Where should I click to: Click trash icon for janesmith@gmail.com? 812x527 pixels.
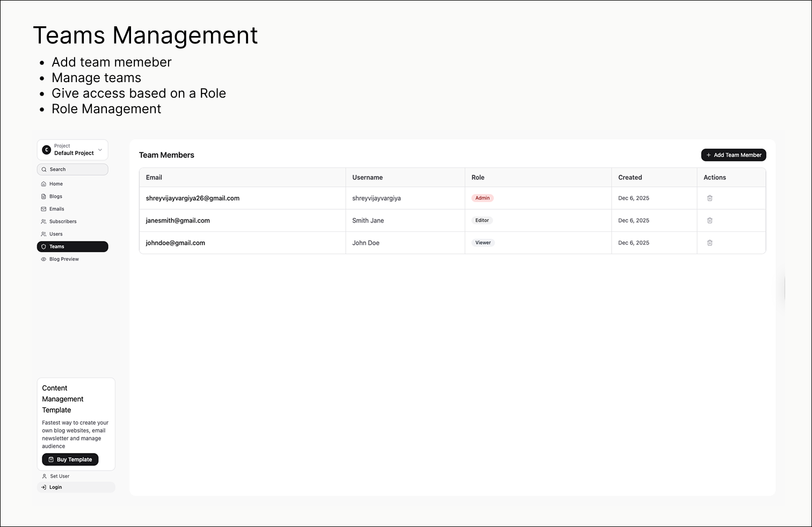(709, 221)
